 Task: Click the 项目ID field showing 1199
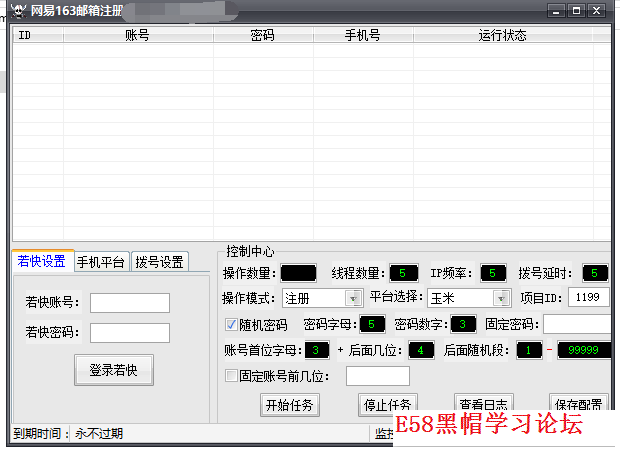(x=589, y=297)
